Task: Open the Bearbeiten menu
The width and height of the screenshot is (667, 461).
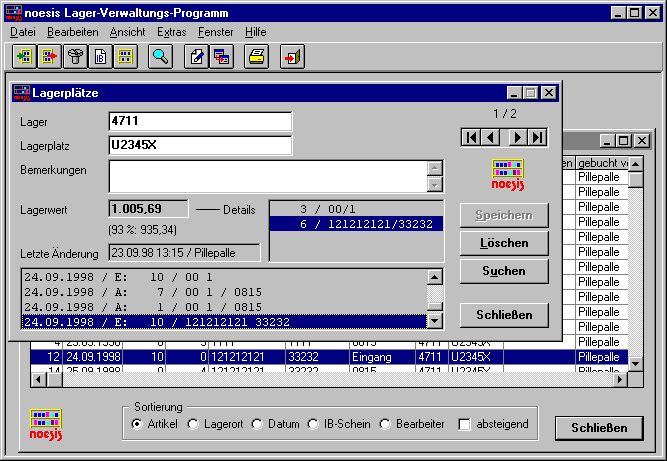Action: point(73,32)
